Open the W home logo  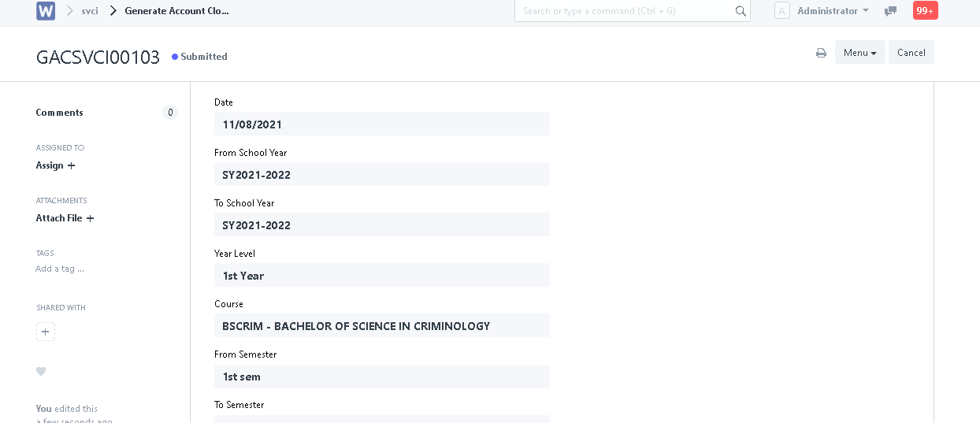pyautogui.click(x=46, y=11)
